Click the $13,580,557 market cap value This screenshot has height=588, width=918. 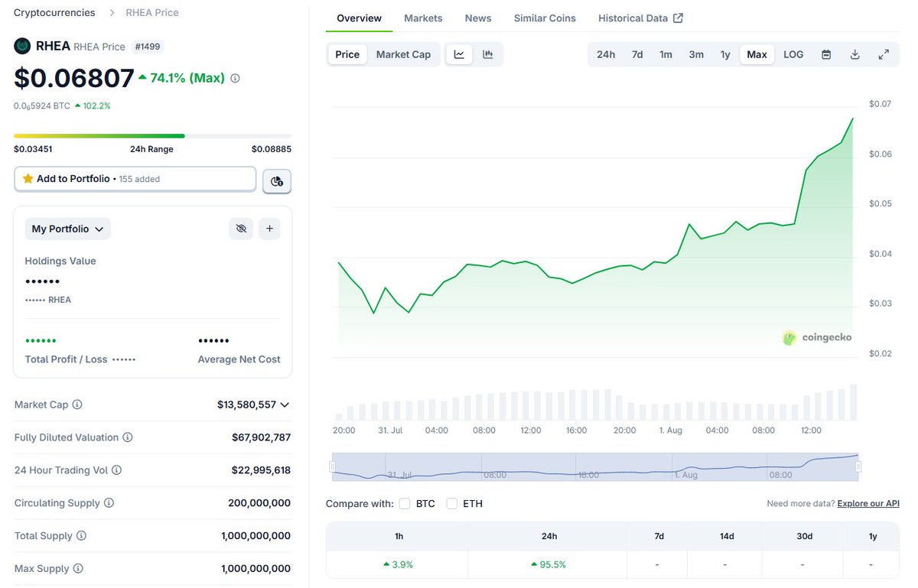click(x=246, y=404)
